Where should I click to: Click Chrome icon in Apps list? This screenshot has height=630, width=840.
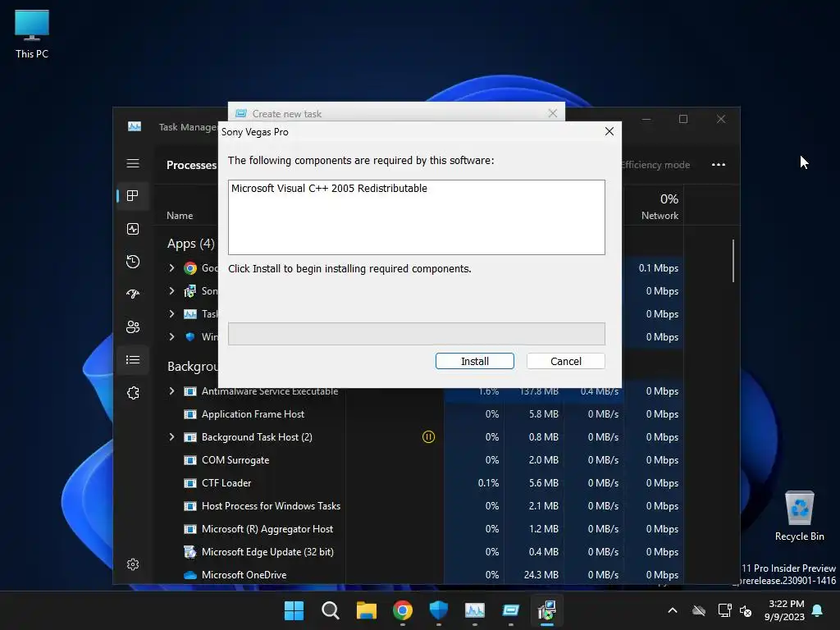(x=190, y=268)
